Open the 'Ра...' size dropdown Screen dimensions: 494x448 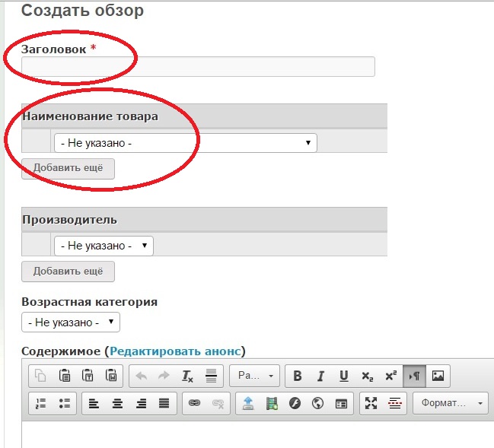click(254, 376)
